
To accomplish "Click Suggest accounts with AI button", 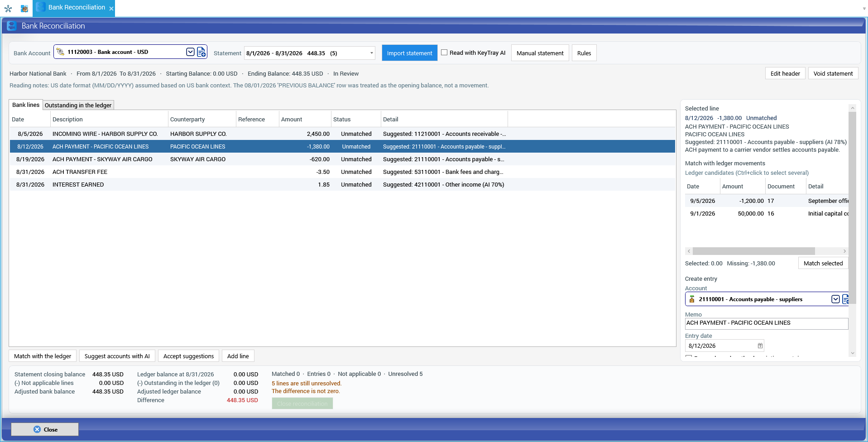I will 117,356.
